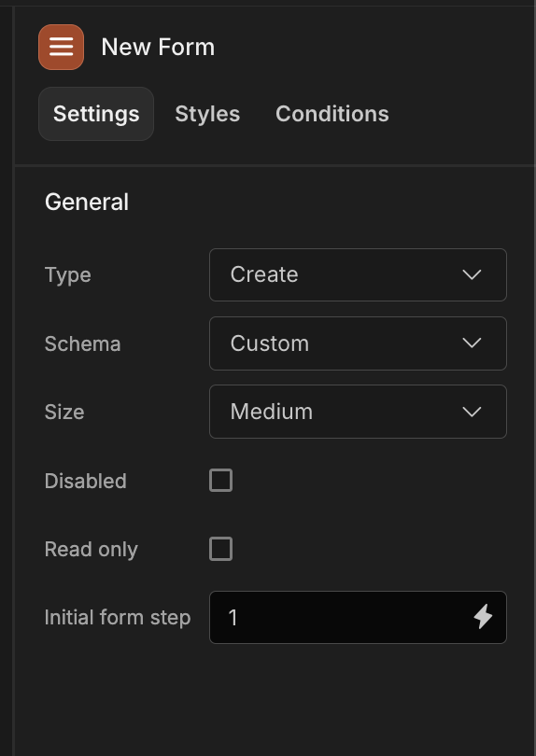
Task: Click the lightning bolt binding icon
Action: click(x=483, y=617)
